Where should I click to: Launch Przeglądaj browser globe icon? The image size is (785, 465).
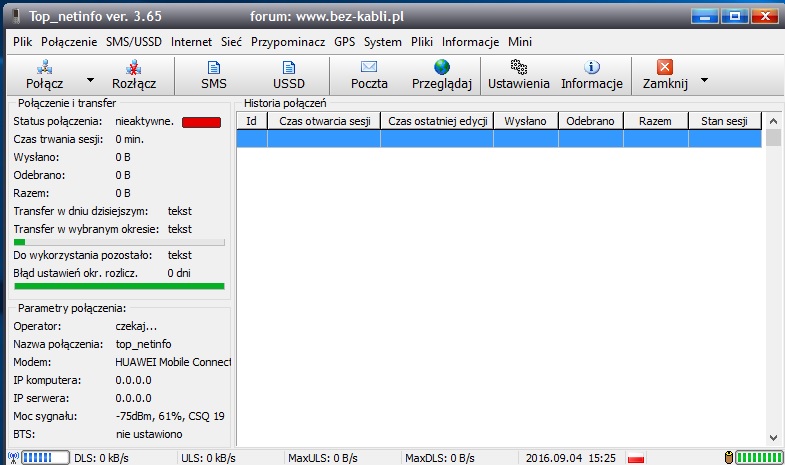pyautogui.click(x=441, y=67)
